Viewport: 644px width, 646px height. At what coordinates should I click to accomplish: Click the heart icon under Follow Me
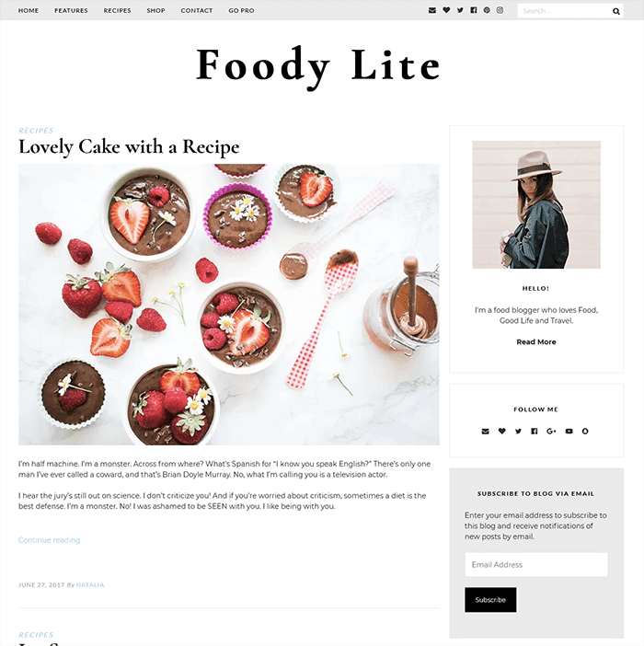coord(502,432)
